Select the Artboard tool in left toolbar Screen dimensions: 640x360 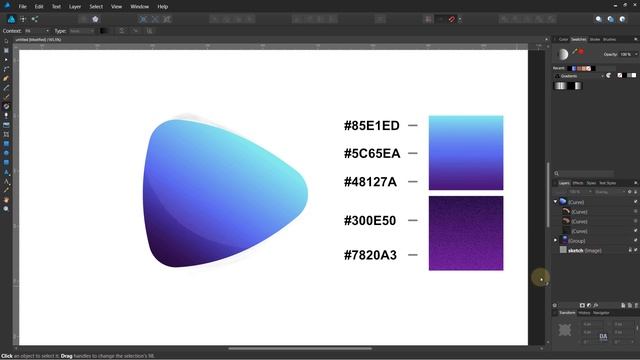click(x=6, y=50)
